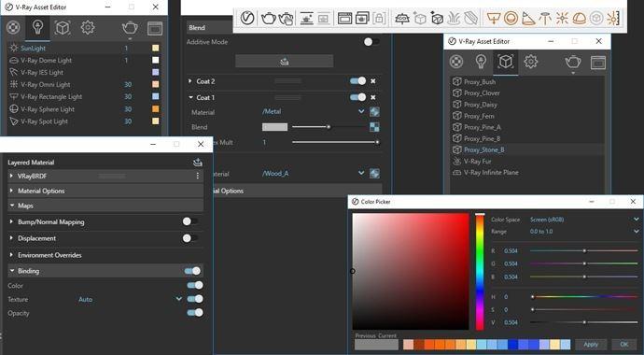Click the Apply button in Color Picker
The height and width of the screenshot is (355, 644).
click(591, 345)
